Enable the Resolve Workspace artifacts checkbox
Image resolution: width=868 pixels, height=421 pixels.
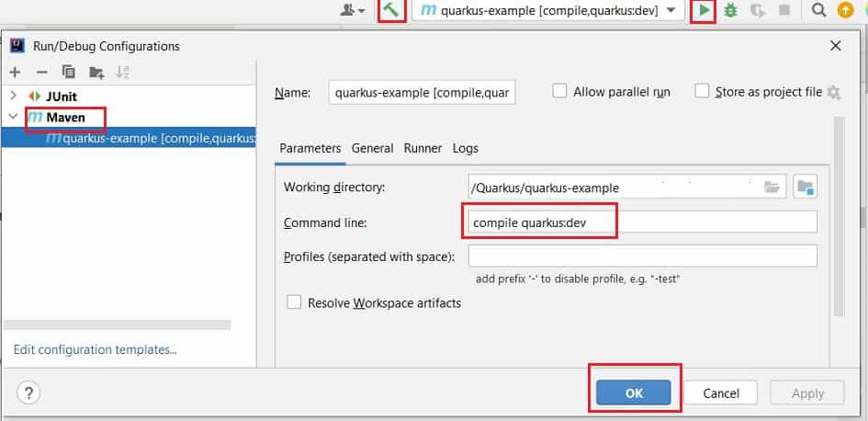coord(294,302)
